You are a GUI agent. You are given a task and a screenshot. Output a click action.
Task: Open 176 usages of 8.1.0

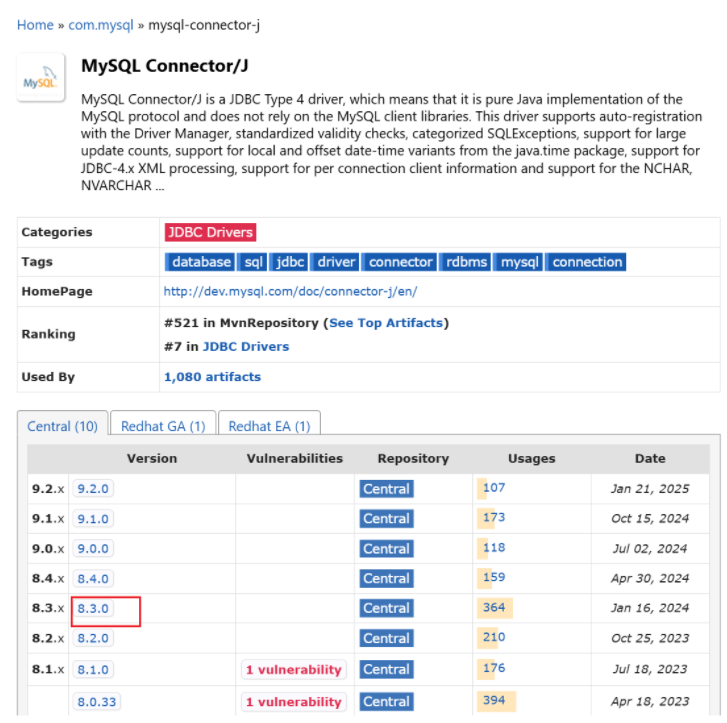coord(494,668)
